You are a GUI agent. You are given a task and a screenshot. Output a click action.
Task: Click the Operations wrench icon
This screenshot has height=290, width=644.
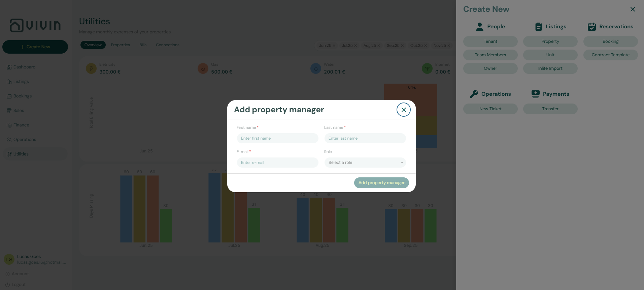474,94
